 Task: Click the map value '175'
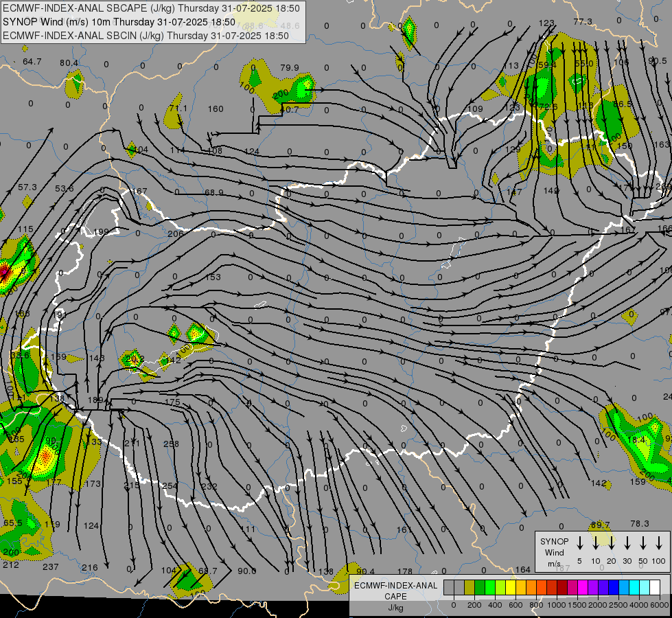(173, 402)
